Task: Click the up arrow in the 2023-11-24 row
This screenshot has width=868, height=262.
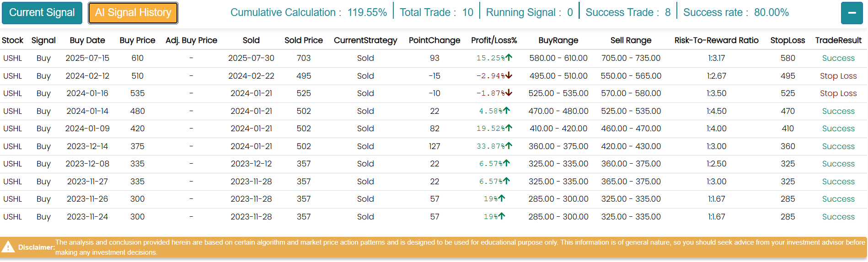Action: pos(502,216)
